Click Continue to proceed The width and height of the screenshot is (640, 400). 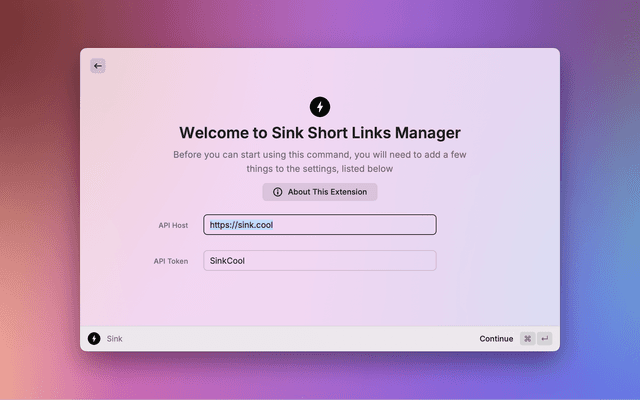click(x=496, y=339)
